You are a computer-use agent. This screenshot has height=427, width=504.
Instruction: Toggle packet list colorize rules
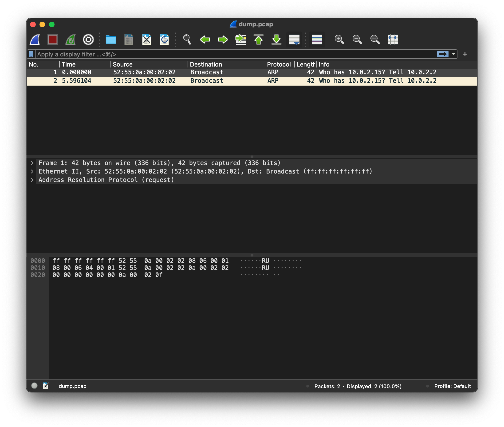[x=316, y=40]
